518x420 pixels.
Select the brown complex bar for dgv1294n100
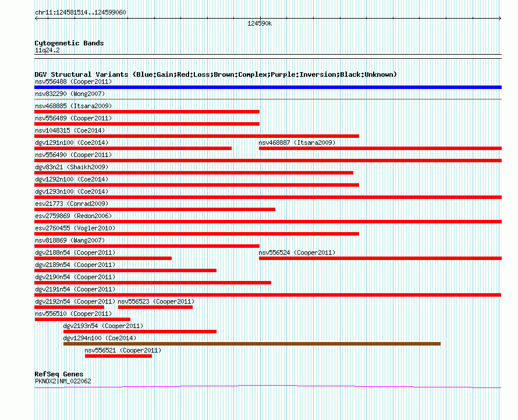point(252,344)
